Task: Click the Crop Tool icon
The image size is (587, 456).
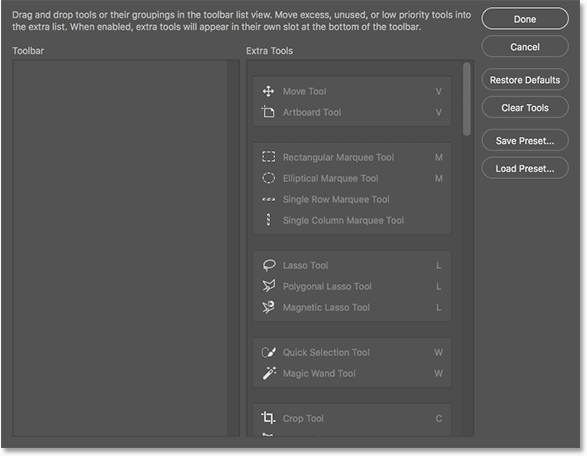Action: click(268, 417)
